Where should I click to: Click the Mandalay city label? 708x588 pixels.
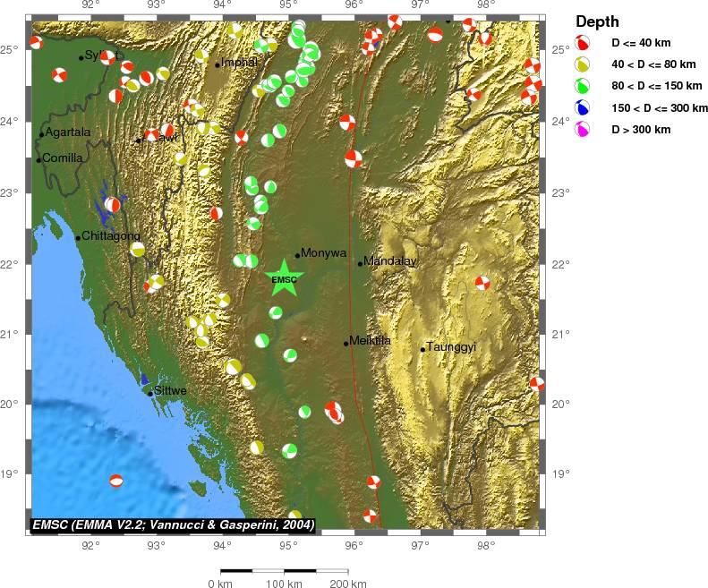pyautogui.click(x=390, y=261)
